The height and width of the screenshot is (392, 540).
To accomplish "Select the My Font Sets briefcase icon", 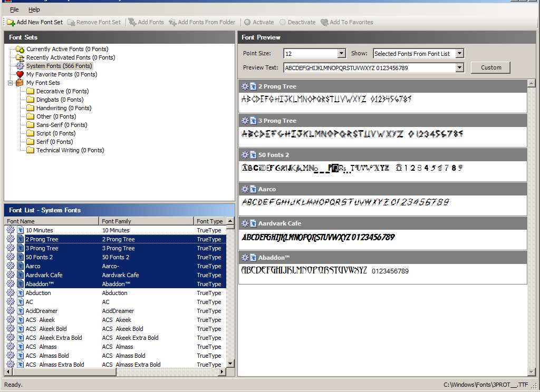I will pyautogui.click(x=20, y=83).
